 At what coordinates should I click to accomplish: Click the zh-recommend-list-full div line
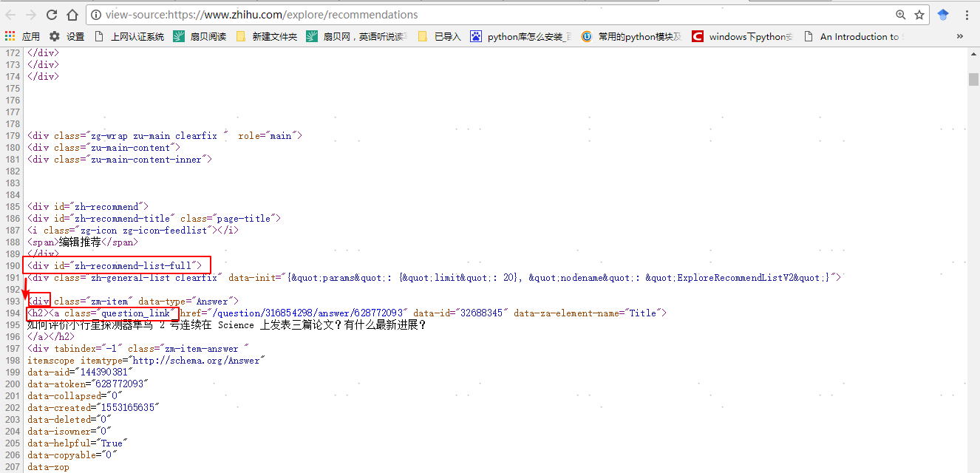(115, 266)
